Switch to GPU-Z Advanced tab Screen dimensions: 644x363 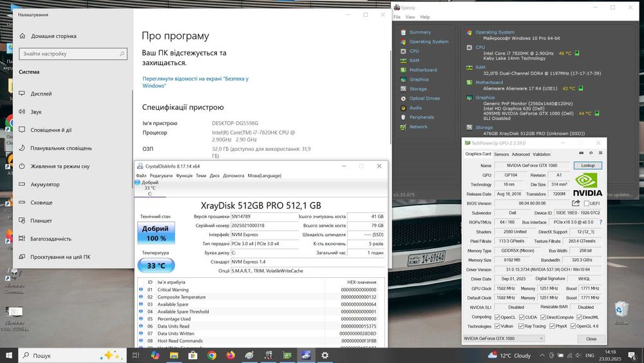(x=521, y=154)
